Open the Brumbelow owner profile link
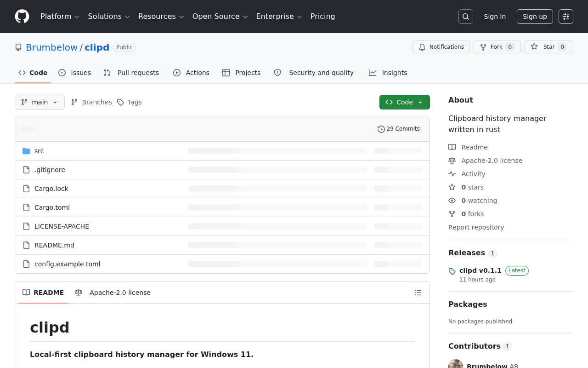Screen dimensions: 588x368 [x=52, y=47]
